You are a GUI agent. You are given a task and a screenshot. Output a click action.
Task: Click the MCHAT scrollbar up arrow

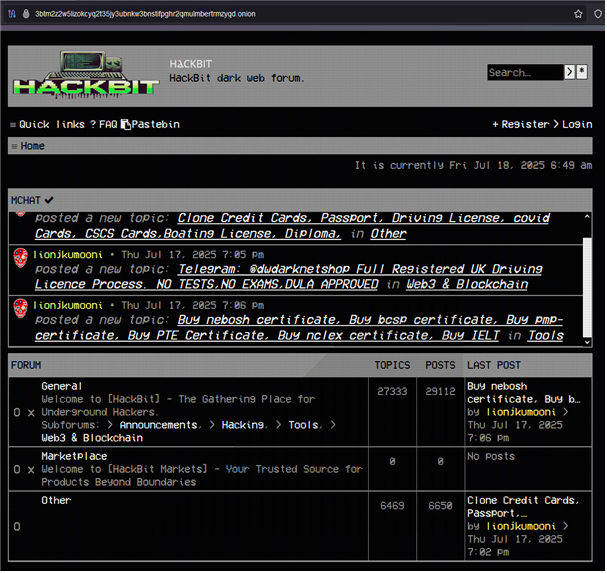click(588, 217)
